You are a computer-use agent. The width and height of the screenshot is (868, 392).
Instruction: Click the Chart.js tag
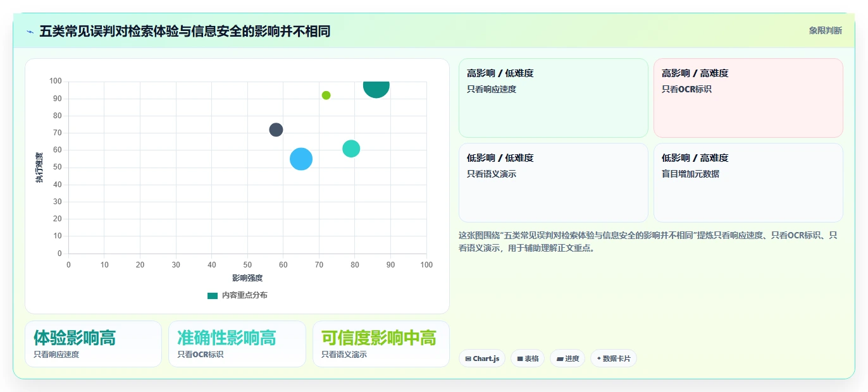tap(482, 358)
